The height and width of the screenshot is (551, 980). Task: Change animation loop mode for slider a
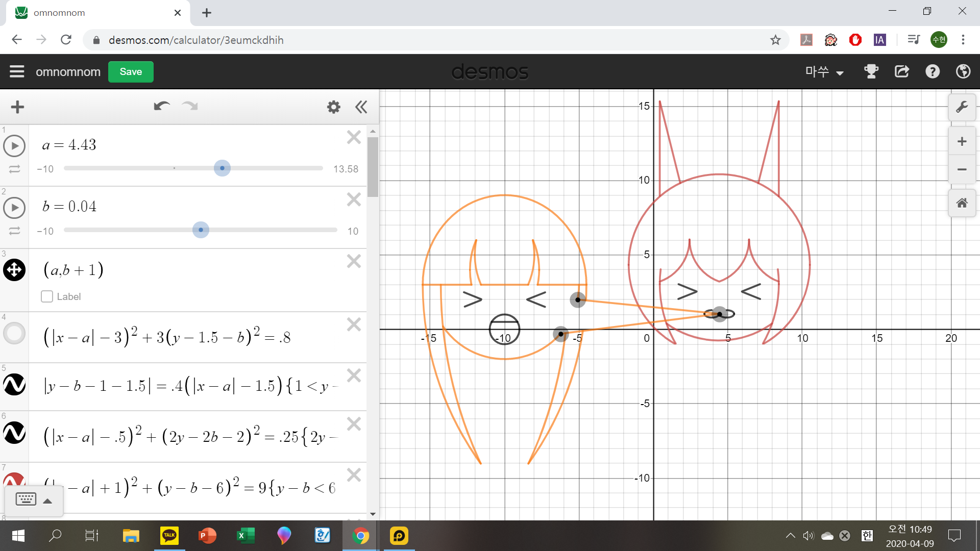pos(14,169)
